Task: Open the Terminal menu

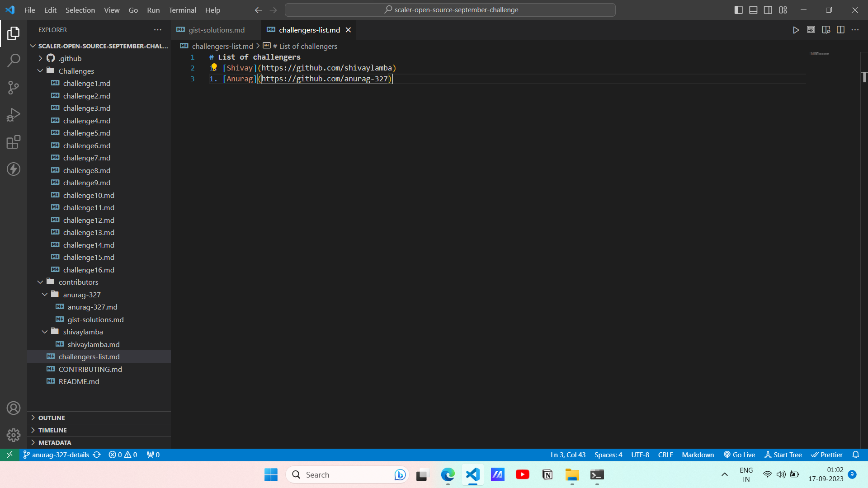Action: point(182,10)
